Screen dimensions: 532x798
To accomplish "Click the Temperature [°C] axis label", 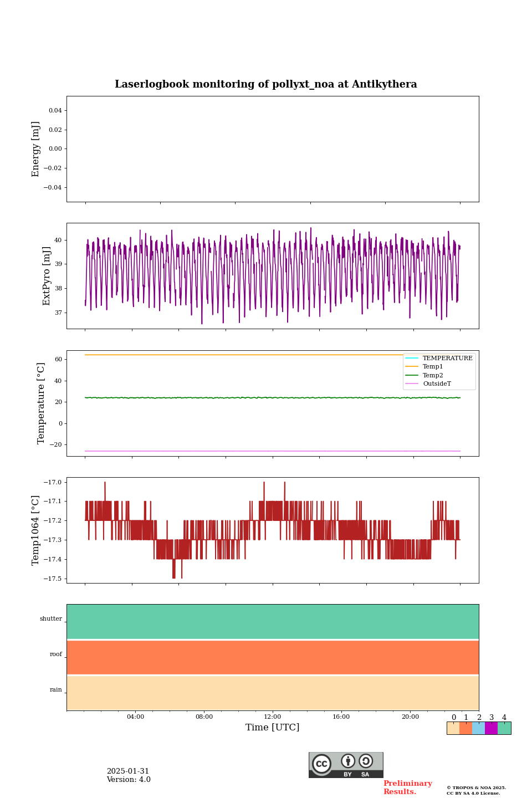I will click(41, 403).
